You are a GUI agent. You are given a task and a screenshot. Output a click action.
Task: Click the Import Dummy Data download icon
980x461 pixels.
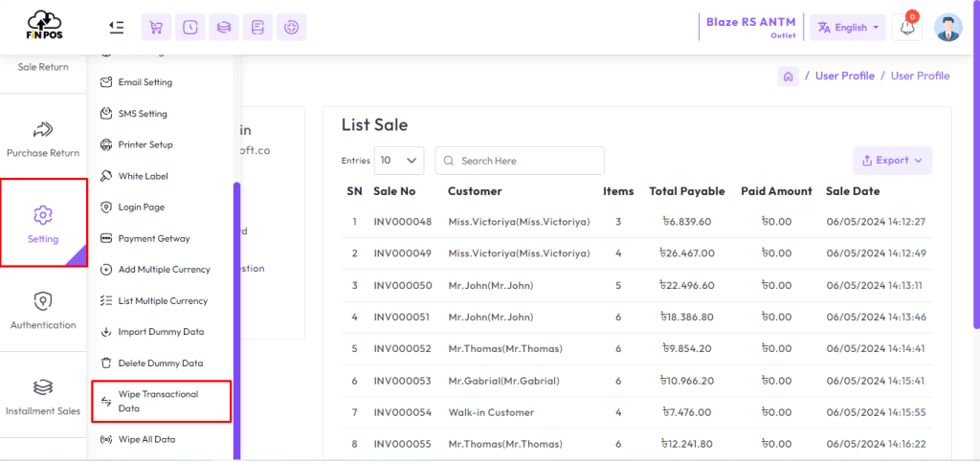[106, 332]
